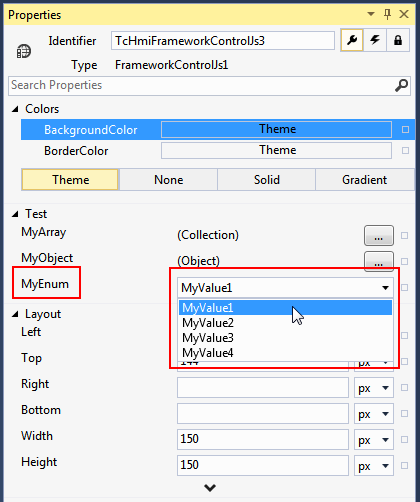Screen dimensions: 420x502
Task: Close the Properties panel
Action: (404, 14)
